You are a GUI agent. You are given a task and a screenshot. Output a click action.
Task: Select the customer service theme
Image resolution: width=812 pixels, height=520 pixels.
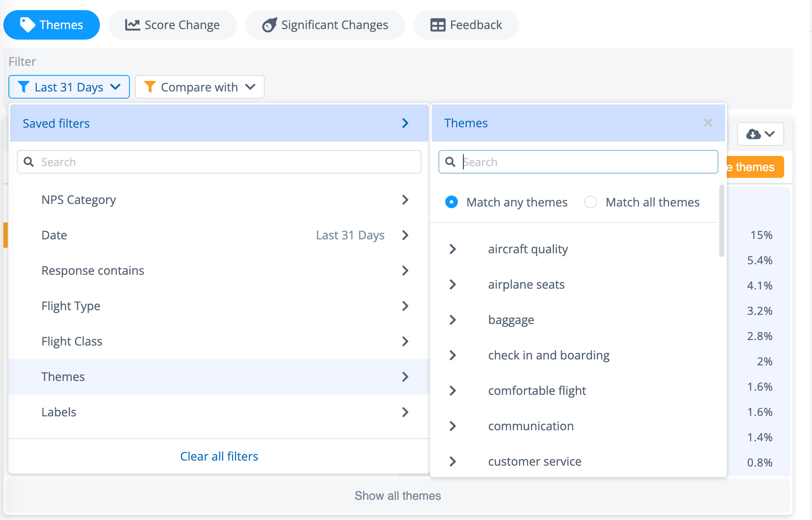pyautogui.click(x=535, y=461)
